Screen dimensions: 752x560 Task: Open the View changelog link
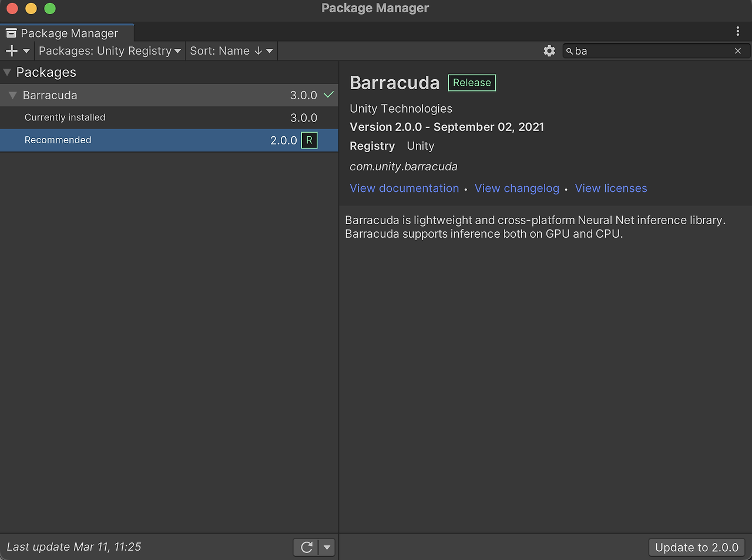[517, 188]
